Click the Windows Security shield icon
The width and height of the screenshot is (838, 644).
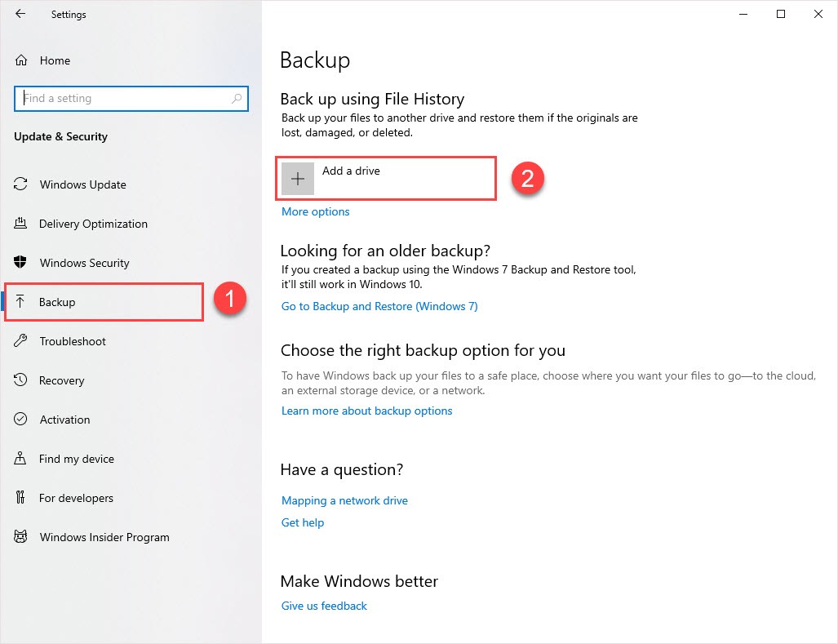coord(20,262)
